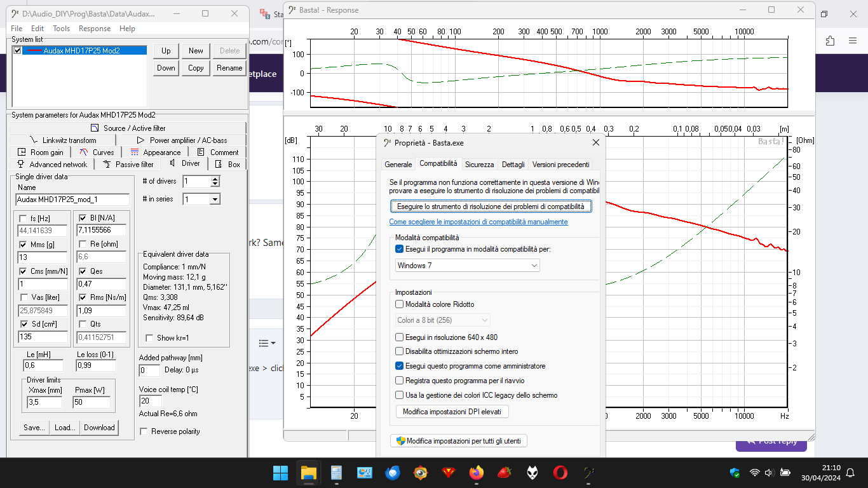Enable the Qts checkbox
868x488 pixels.
[x=83, y=324]
